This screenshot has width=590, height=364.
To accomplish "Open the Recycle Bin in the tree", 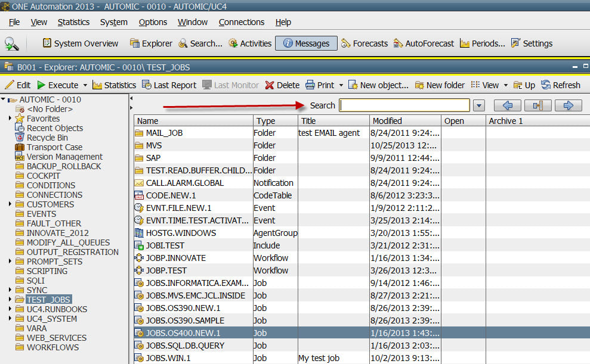I will [x=47, y=138].
